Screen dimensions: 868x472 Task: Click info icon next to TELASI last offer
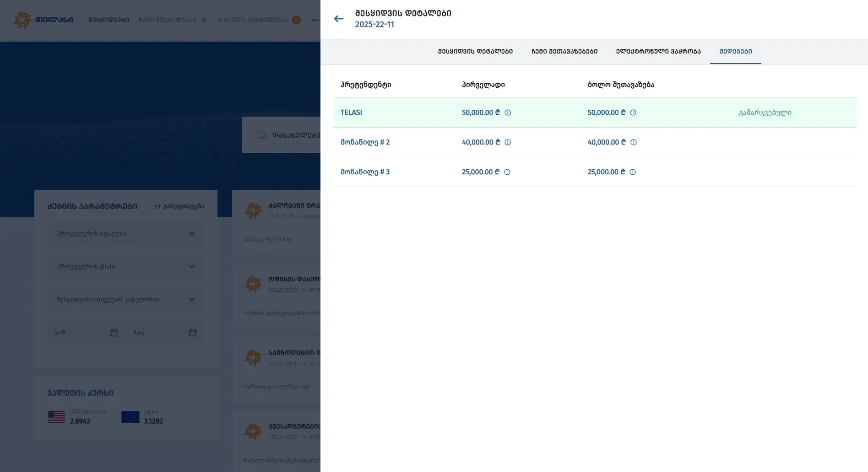pyautogui.click(x=633, y=113)
